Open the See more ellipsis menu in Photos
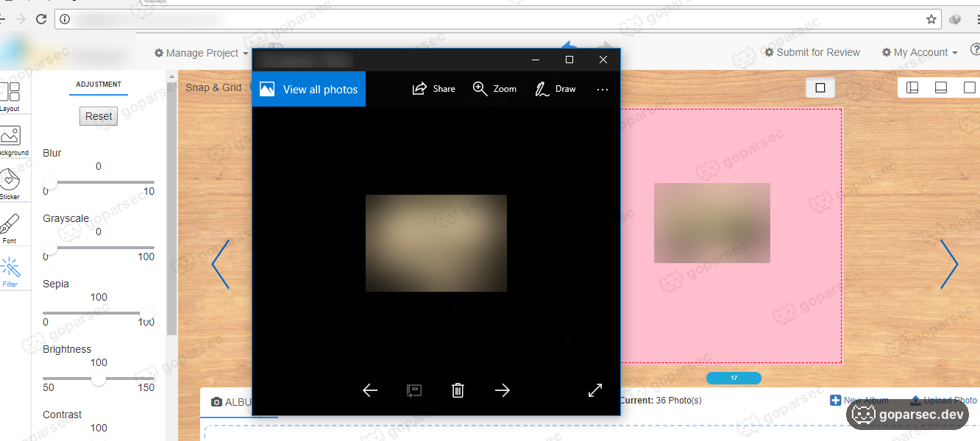Viewport: 980px width, 441px height. pyautogui.click(x=603, y=90)
